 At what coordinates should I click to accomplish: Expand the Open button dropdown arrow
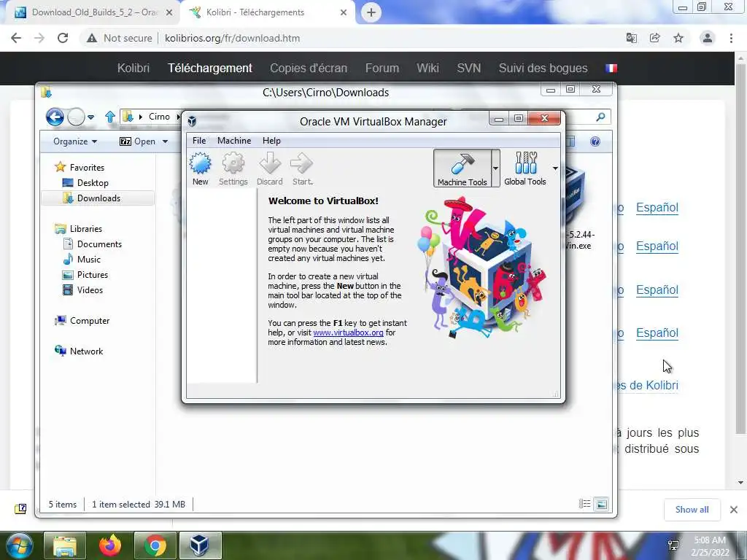[x=165, y=141]
